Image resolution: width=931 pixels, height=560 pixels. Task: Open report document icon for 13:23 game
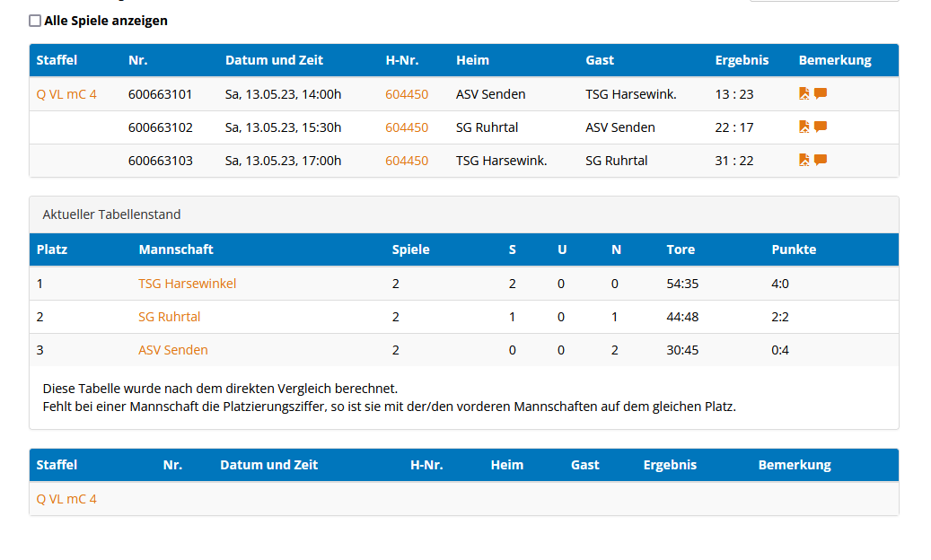[804, 93]
